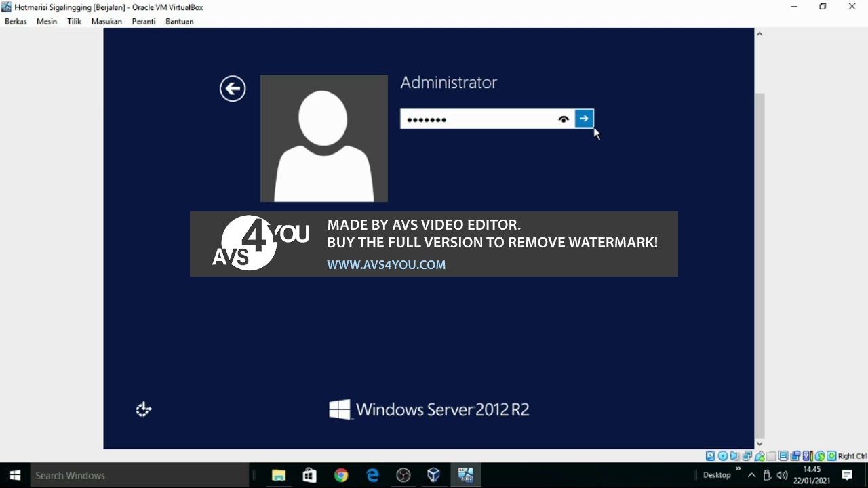The image size is (868, 488).
Task: Launch Google Chrome from the taskbar
Action: [341, 475]
